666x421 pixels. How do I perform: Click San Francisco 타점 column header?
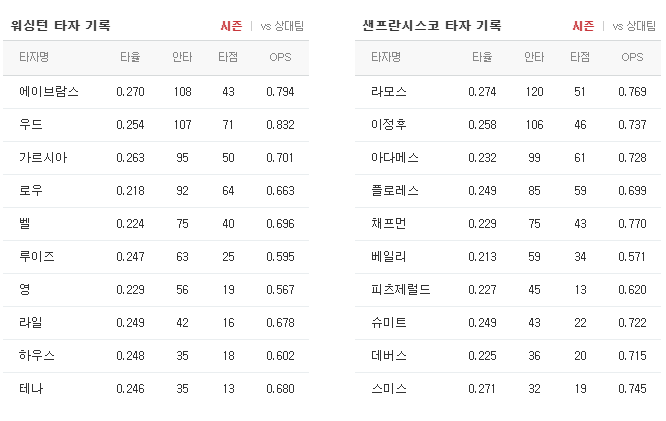[580, 57]
